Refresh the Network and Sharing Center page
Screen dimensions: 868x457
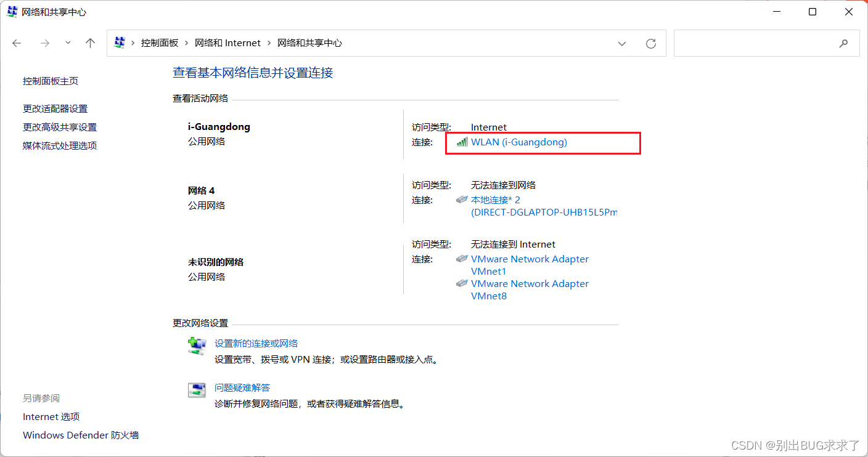pyautogui.click(x=650, y=44)
